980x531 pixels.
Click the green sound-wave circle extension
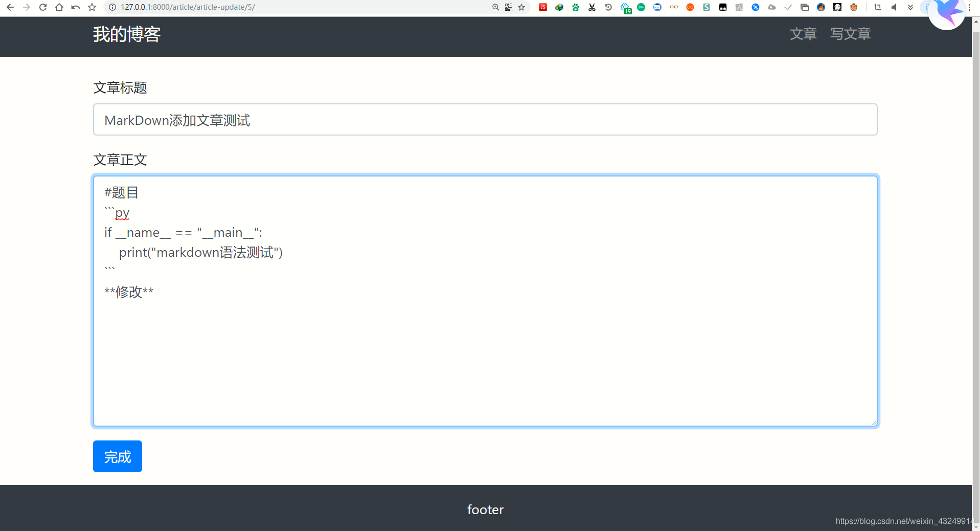641,7
